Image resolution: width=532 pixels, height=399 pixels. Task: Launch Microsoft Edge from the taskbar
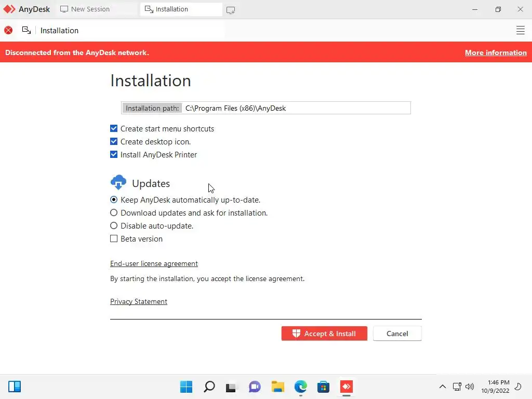[301, 387]
